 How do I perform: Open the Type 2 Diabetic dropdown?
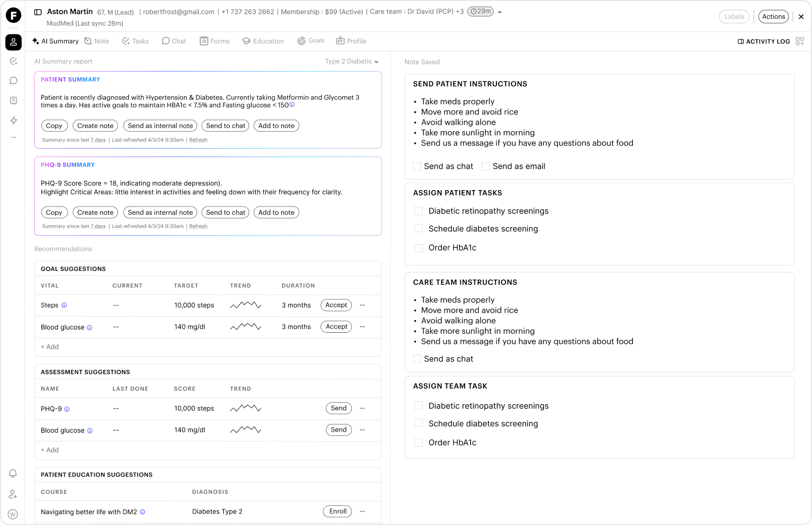352,61
